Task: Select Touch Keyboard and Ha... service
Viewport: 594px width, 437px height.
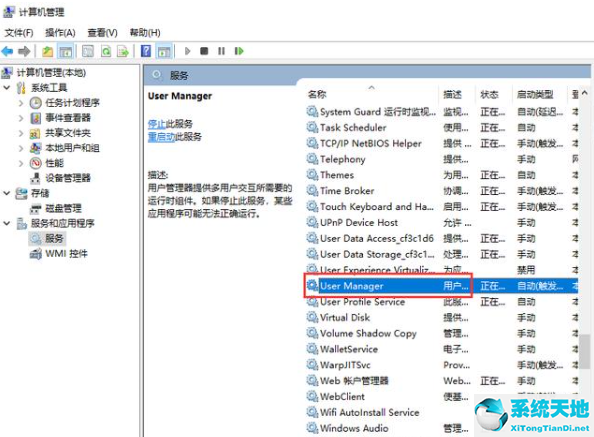Action: 442,207
